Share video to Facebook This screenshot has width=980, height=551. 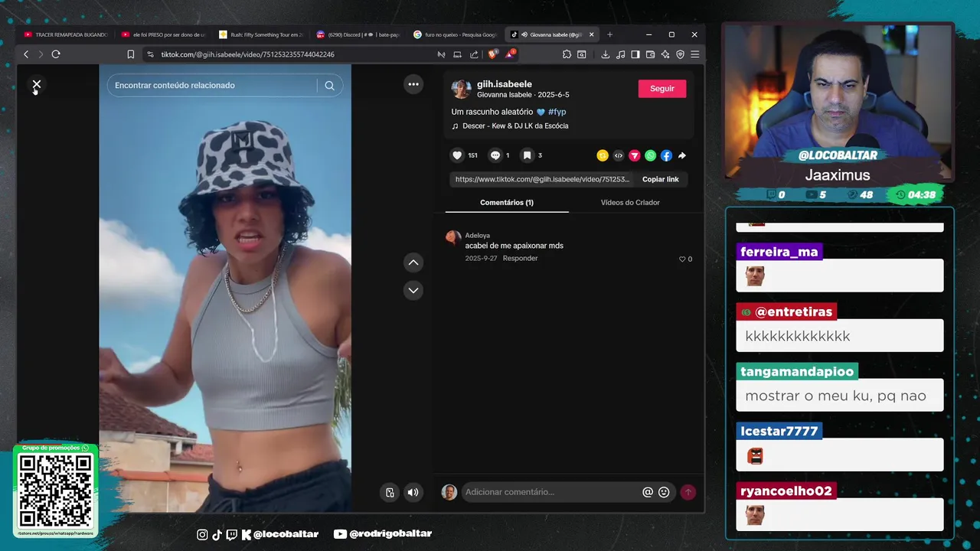coord(666,155)
